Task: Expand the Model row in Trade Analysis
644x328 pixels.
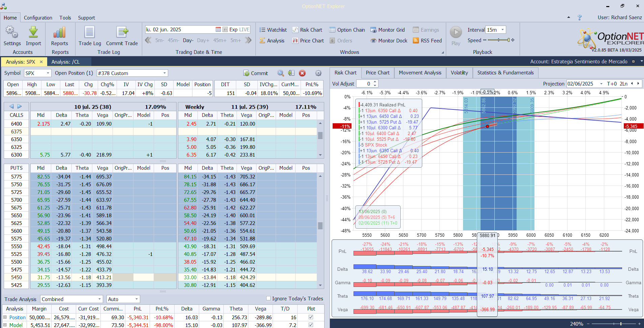Action: click(5, 325)
